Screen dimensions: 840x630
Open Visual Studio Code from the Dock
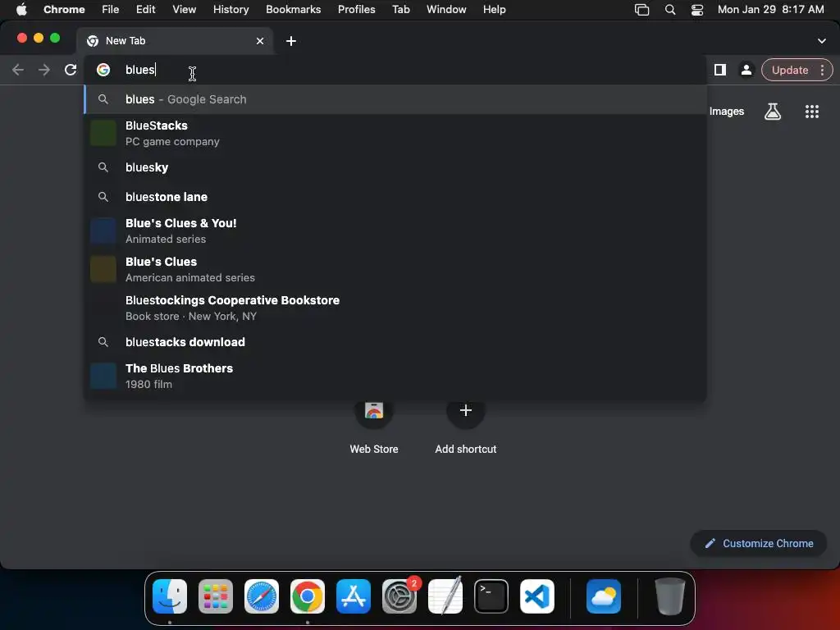[x=536, y=596]
